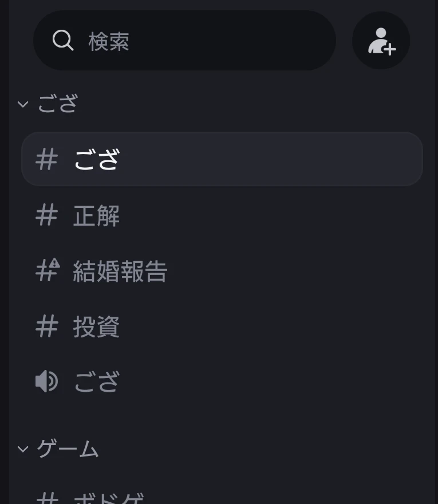Screen dimensions: 438x504
Task: Join the ござ voice channel by its name
Action: click(97, 381)
